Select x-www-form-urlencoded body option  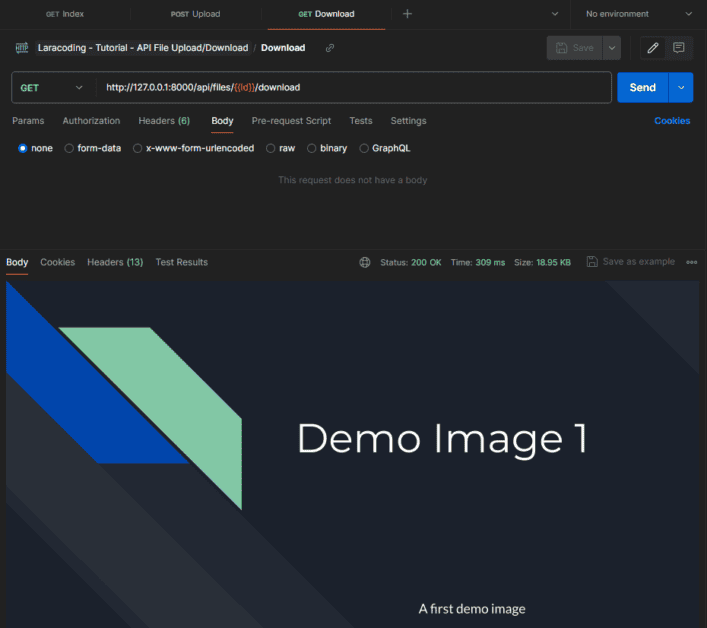click(193, 148)
